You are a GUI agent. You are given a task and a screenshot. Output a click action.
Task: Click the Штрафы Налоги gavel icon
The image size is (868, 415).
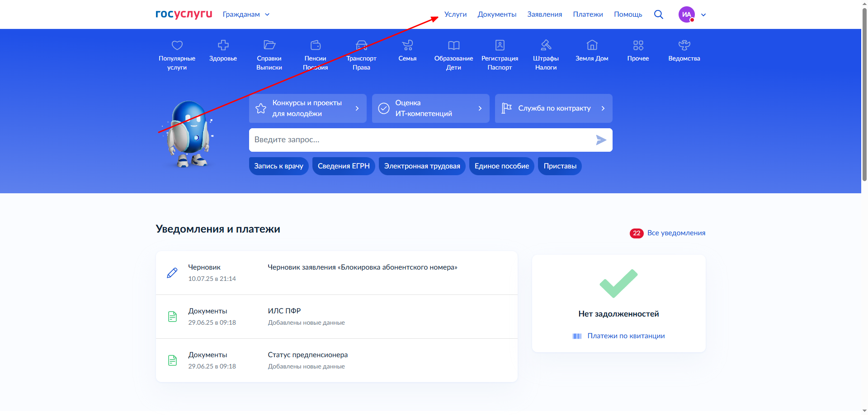pyautogui.click(x=546, y=45)
